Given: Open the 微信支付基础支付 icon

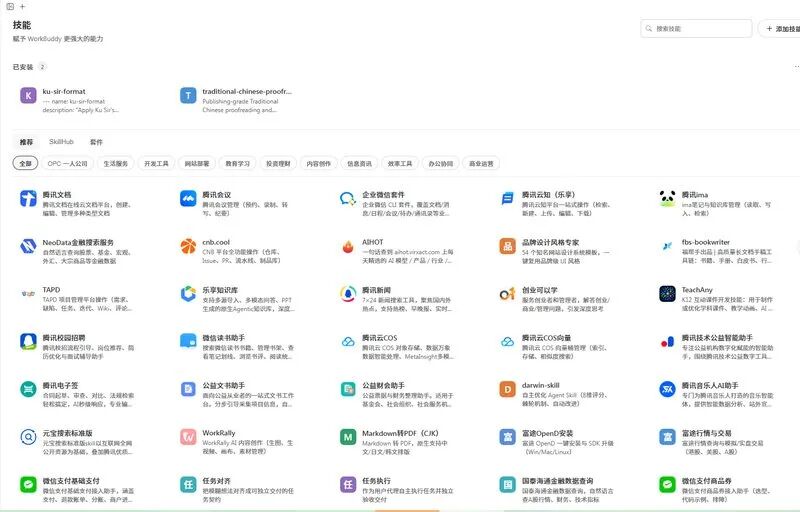Looking at the screenshot, I should (x=28, y=484).
